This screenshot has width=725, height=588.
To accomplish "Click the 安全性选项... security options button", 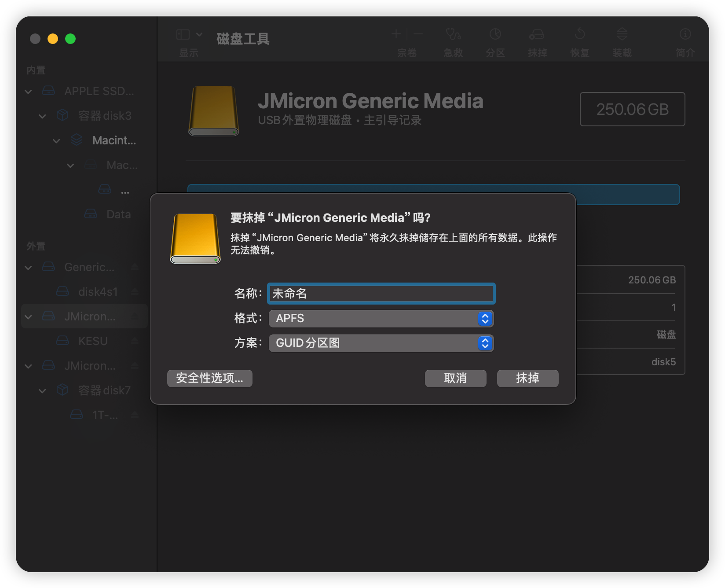I will pyautogui.click(x=210, y=378).
